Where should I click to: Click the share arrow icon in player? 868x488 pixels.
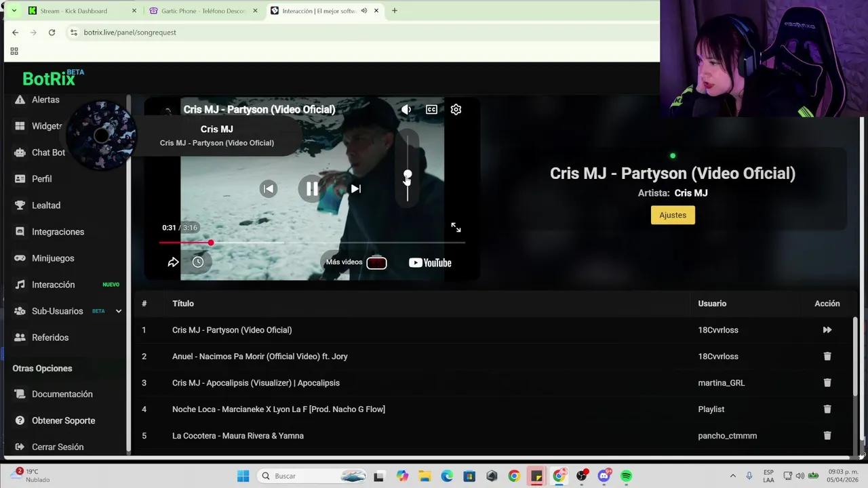coord(173,262)
